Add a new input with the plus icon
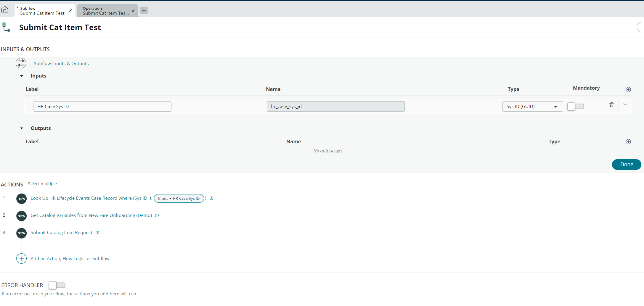 tap(628, 90)
